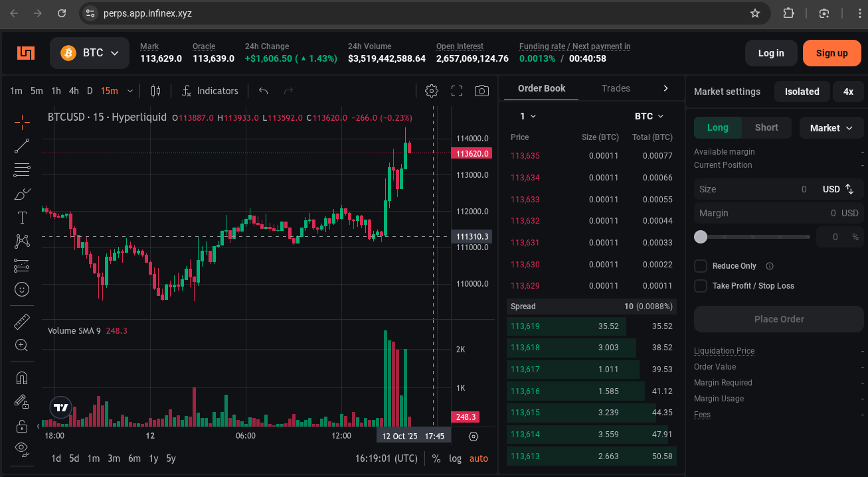Open the BTC market selector dropdown
The image size is (868, 477).
click(90, 53)
